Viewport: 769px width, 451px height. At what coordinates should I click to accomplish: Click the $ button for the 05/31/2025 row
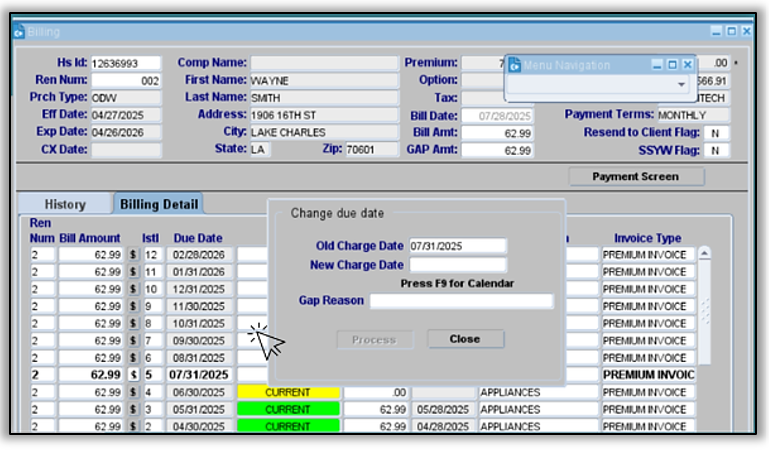pyautogui.click(x=133, y=410)
